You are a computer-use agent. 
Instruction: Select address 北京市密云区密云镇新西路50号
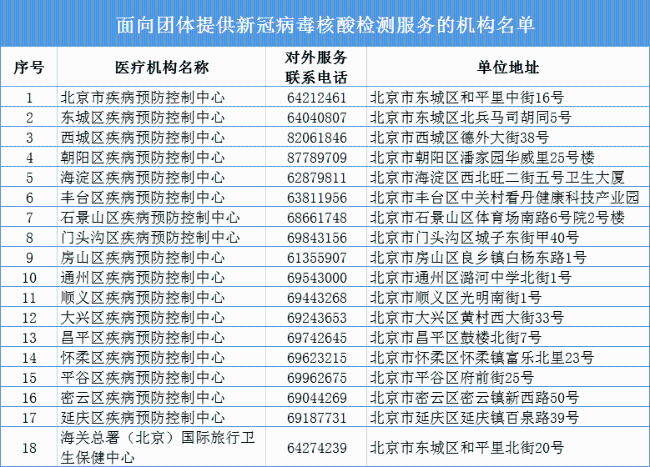474,397
